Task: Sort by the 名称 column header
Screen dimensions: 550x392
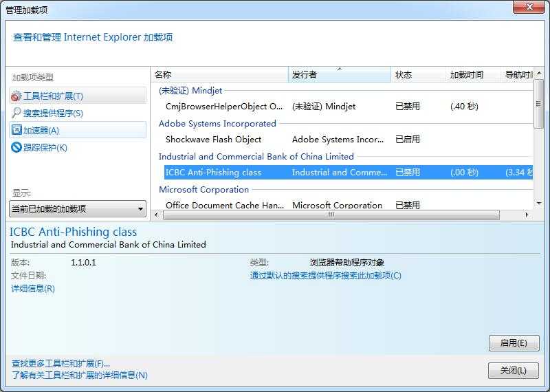Action: pyautogui.click(x=219, y=74)
